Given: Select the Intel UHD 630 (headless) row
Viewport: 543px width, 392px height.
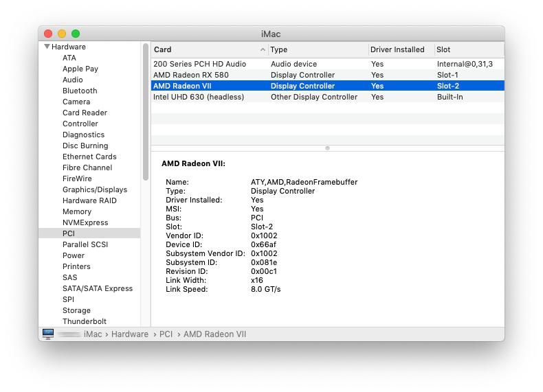Looking at the screenshot, I should [328, 97].
